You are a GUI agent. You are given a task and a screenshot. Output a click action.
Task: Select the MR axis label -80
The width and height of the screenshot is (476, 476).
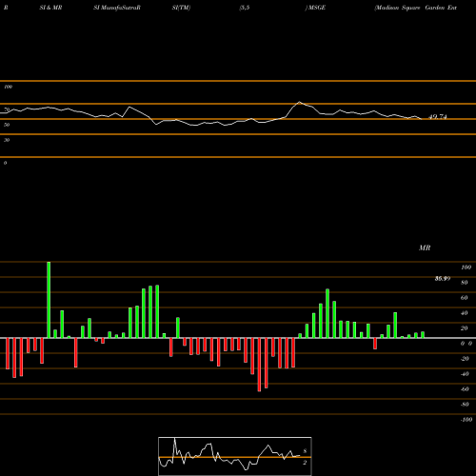pos(465,405)
